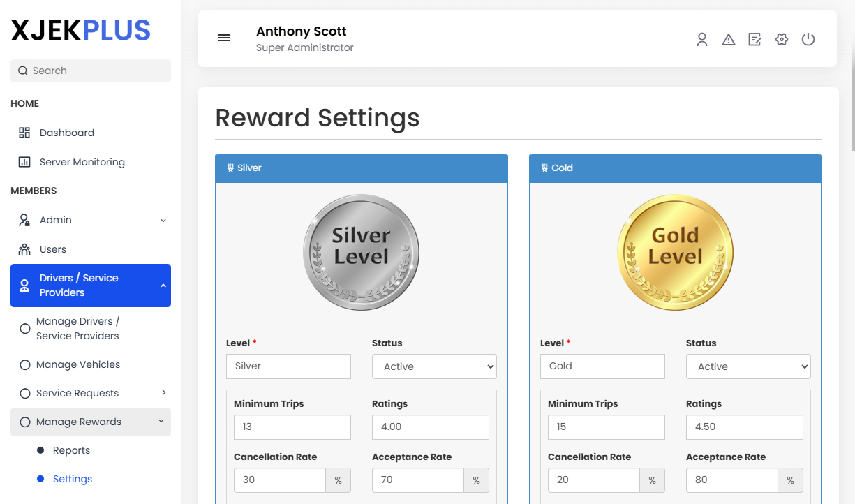Click the alerts warning triangle icon
Viewport: 855px width, 504px height.
point(728,40)
